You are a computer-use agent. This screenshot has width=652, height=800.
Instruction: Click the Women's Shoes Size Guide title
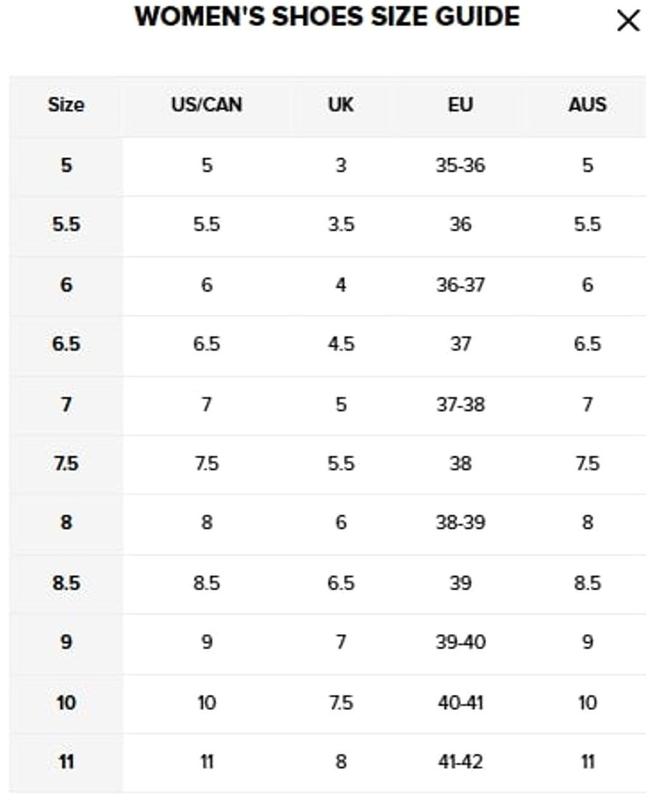coord(327,17)
